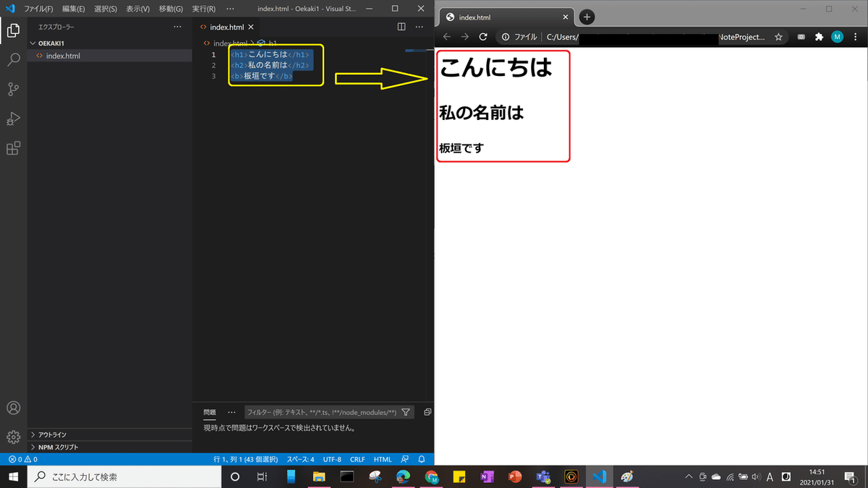868x488 pixels.
Task: Open the Extensions view
Action: [13, 147]
